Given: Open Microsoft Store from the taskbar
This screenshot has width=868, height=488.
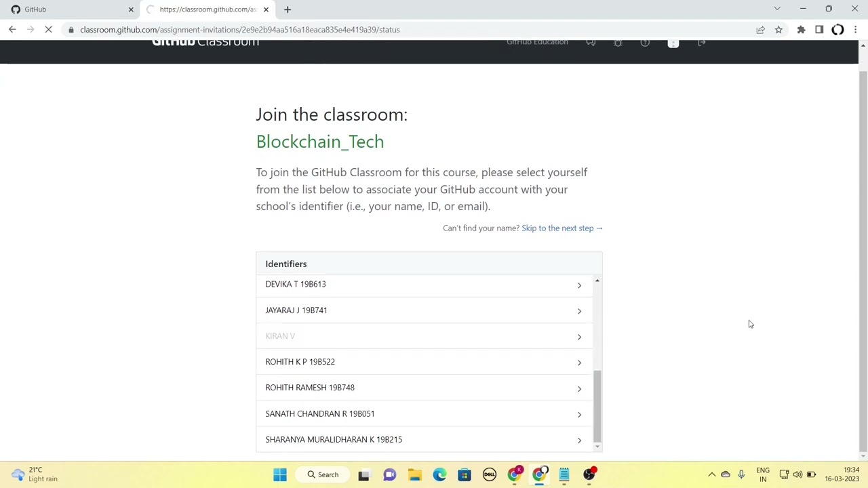Looking at the screenshot, I should tap(465, 474).
